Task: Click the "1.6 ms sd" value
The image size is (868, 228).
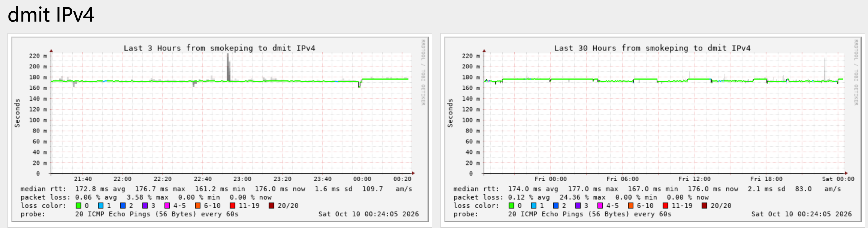Action: [x=333, y=189]
